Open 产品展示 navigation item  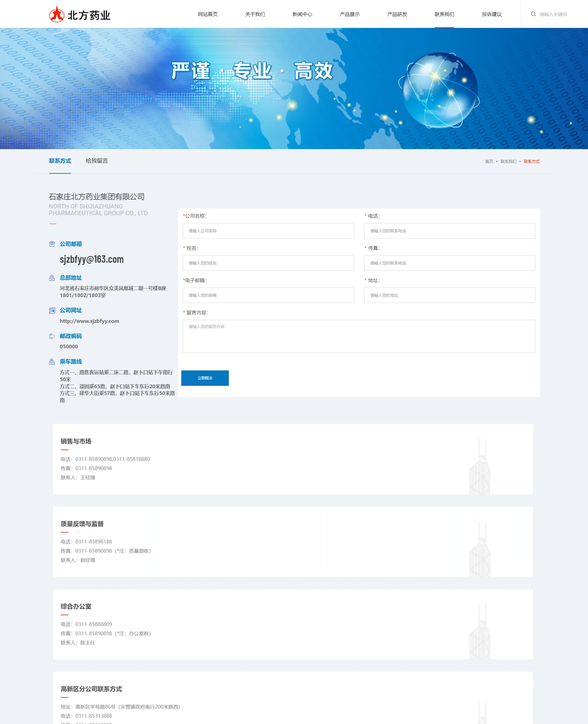(x=350, y=14)
